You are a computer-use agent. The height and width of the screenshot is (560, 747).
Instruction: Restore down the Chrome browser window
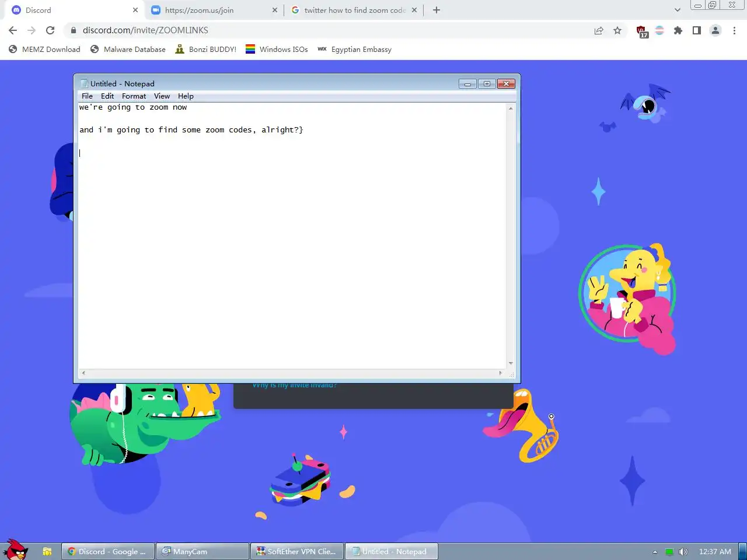(x=713, y=5)
